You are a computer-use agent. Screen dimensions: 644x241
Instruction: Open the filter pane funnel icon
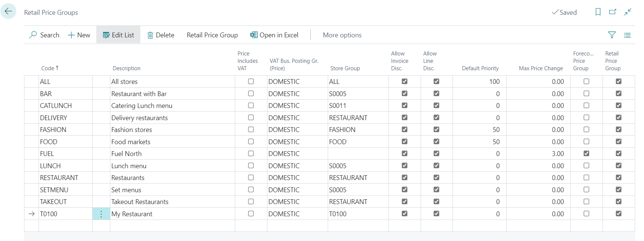point(612,35)
